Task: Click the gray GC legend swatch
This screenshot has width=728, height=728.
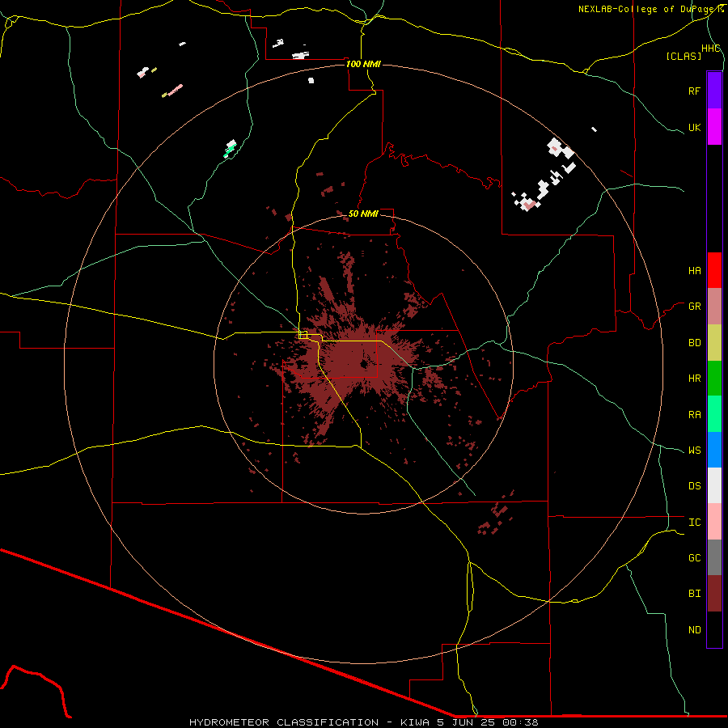Action: 714,557
